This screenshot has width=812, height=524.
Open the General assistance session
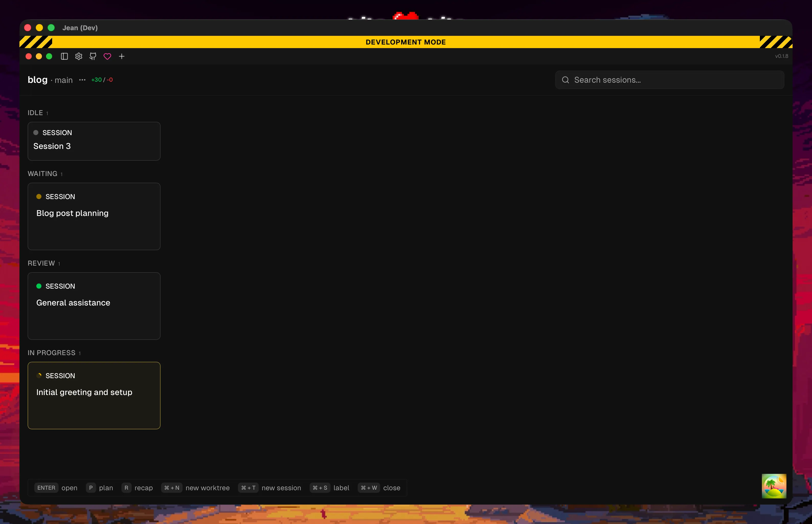94,306
